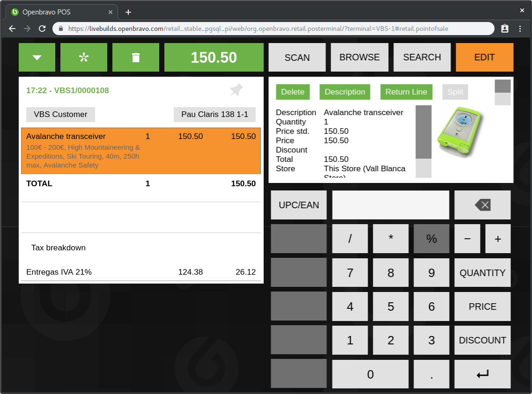Switch to the EDIT tab
Image resolution: width=532 pixels, height=394 pixels.
(x=485, y=57)
